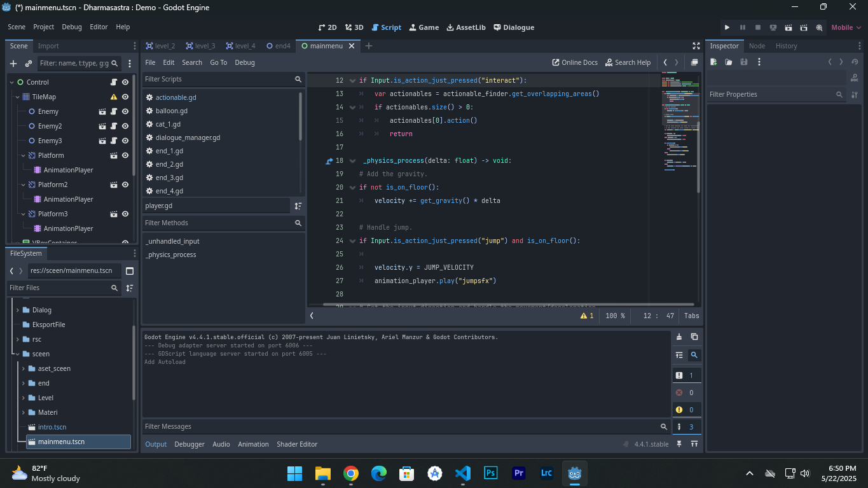The height and width of the screenshot is (488, 868).
Task: Open the script icon on Enemy2
Action: pyautogui.click(x=114, y=126)
